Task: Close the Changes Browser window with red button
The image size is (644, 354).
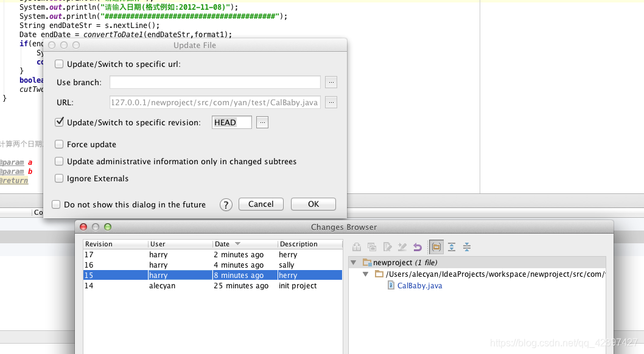Action: [83, 227]
